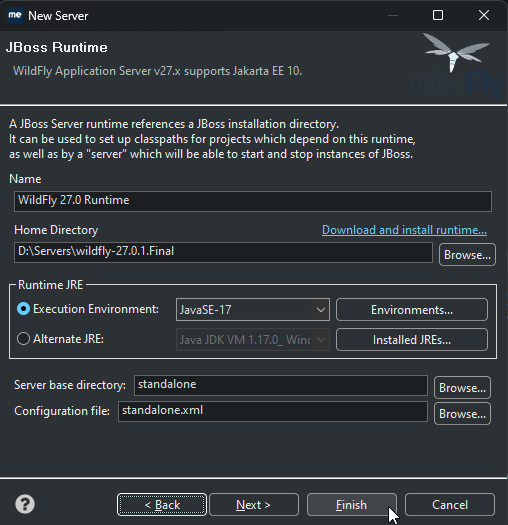Open the Environments... settings button
The height and width of the screenshot is (525, 508).
click(x=412, y=310)
